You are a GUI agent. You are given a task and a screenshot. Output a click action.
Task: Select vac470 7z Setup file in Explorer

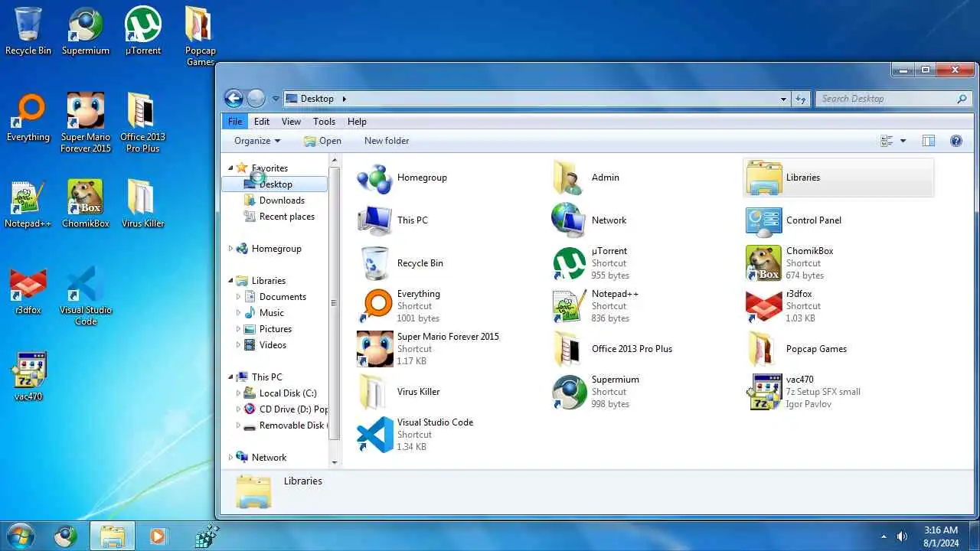[764, 392]
